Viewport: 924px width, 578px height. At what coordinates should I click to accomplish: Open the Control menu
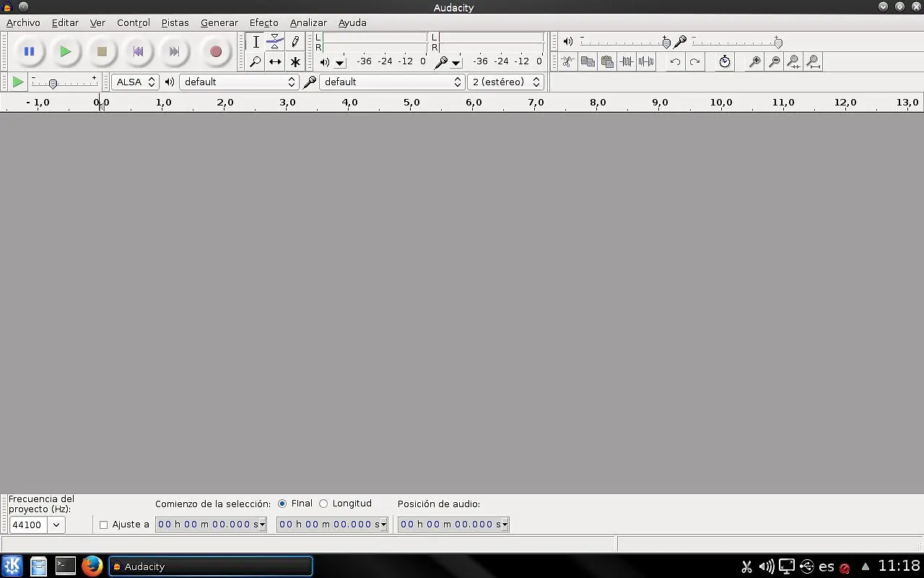click(x=134, y=22)
